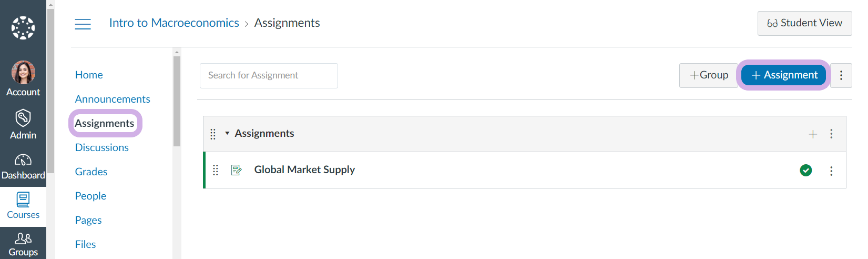The width and height of the screenshot is (868, 259).
Task: Click the Search for Assignment field
Action: click(269, 76)
